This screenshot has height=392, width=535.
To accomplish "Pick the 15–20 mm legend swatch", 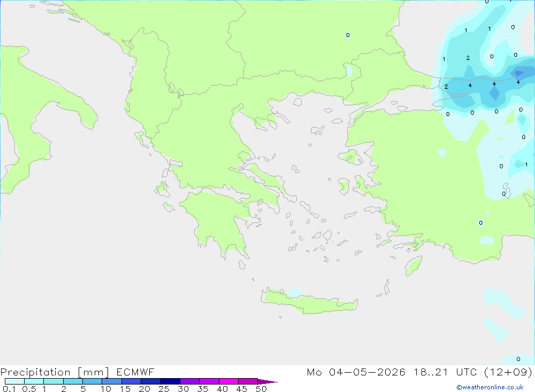I will (132, 381).
